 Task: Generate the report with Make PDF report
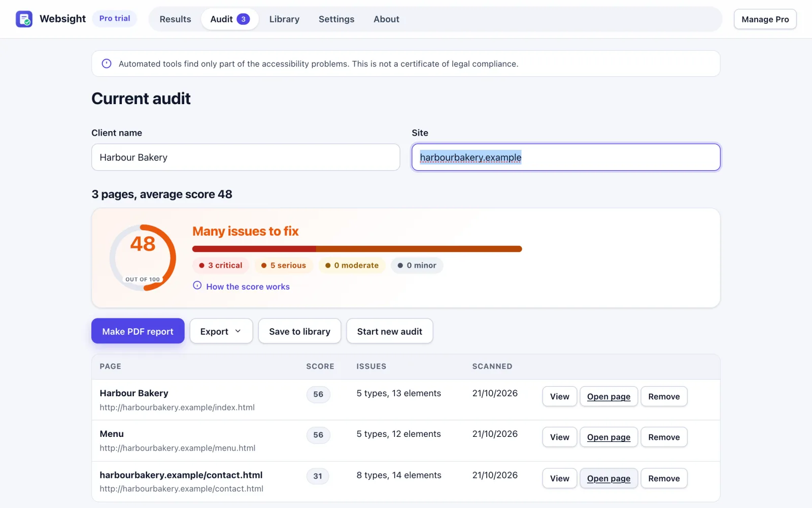(x=138, y=331)
